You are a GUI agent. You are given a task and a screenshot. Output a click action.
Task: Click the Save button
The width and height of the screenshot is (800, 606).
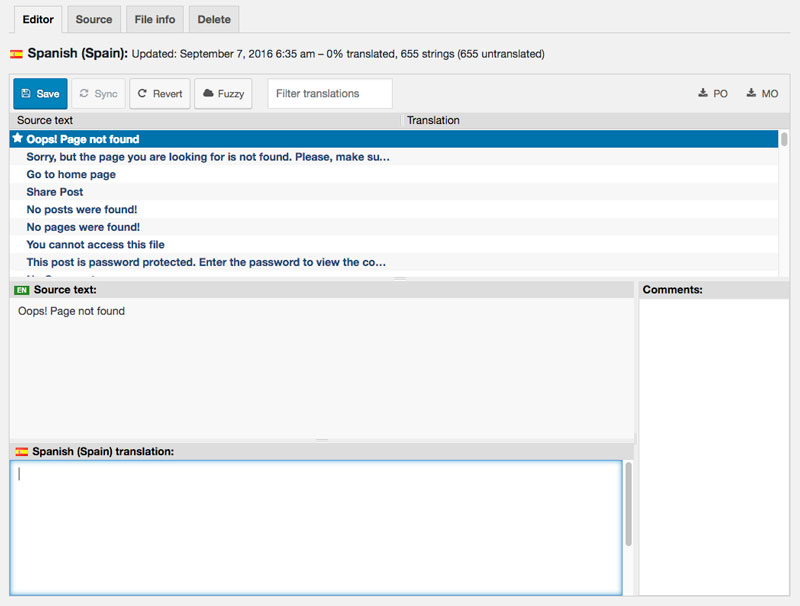tap(40, 94)
